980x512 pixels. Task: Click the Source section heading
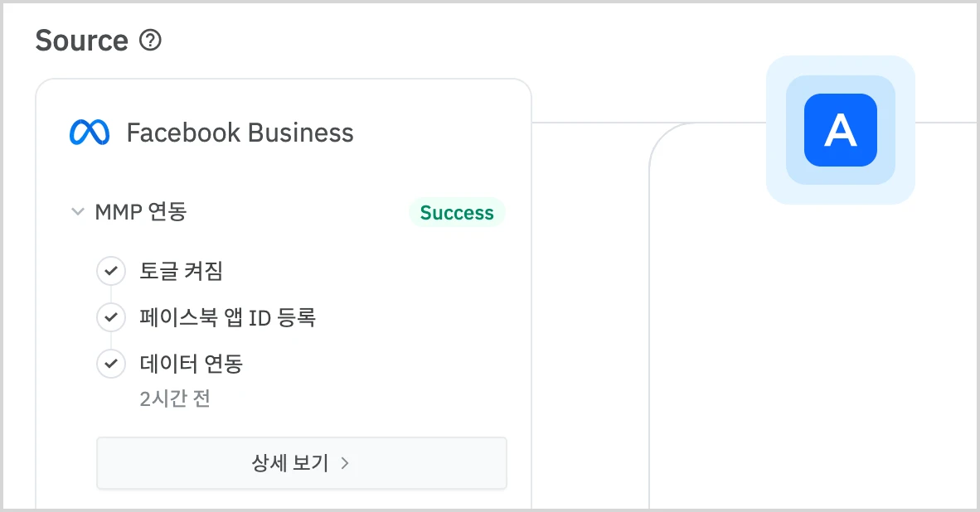tap(81, 40)
